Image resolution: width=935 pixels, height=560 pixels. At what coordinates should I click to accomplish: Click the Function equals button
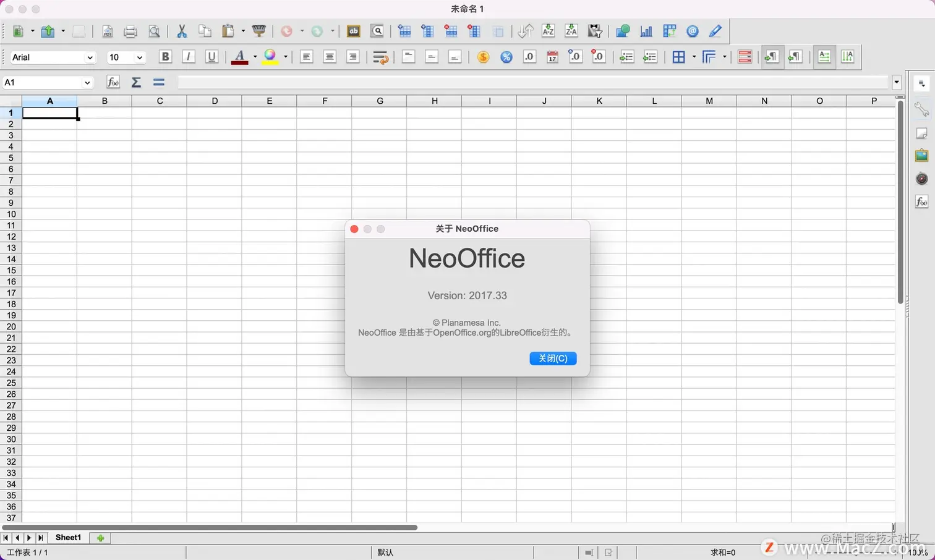click(x=159, y=82)
